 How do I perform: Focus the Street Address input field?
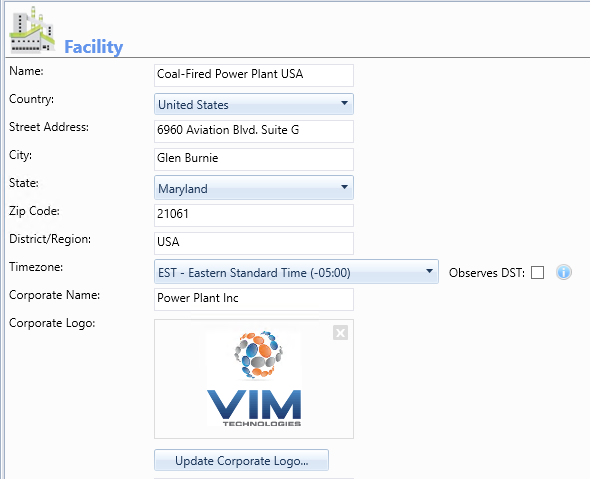(254, 131)
